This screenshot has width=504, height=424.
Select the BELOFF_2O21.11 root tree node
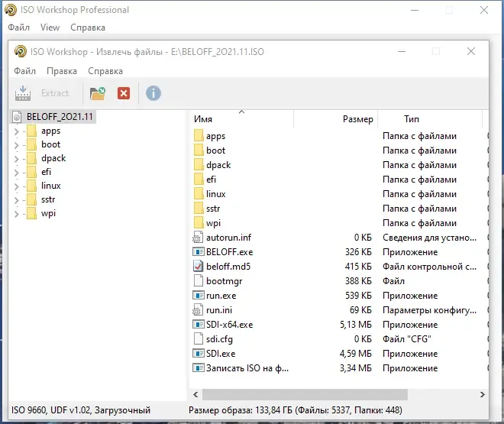[x=60, y=117]
